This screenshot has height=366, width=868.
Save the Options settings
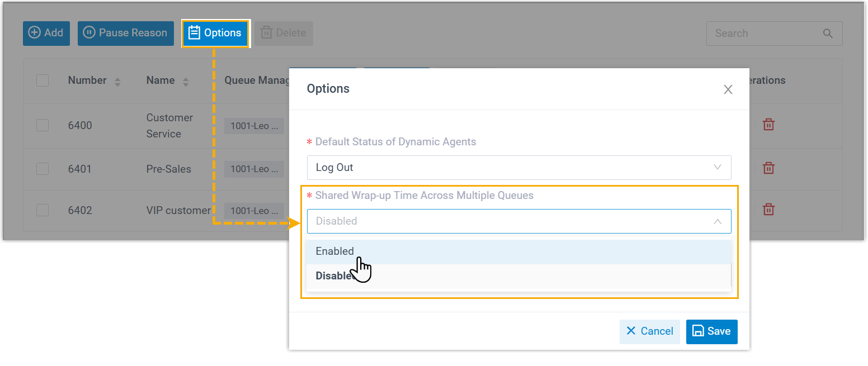[x=711, y=331]
